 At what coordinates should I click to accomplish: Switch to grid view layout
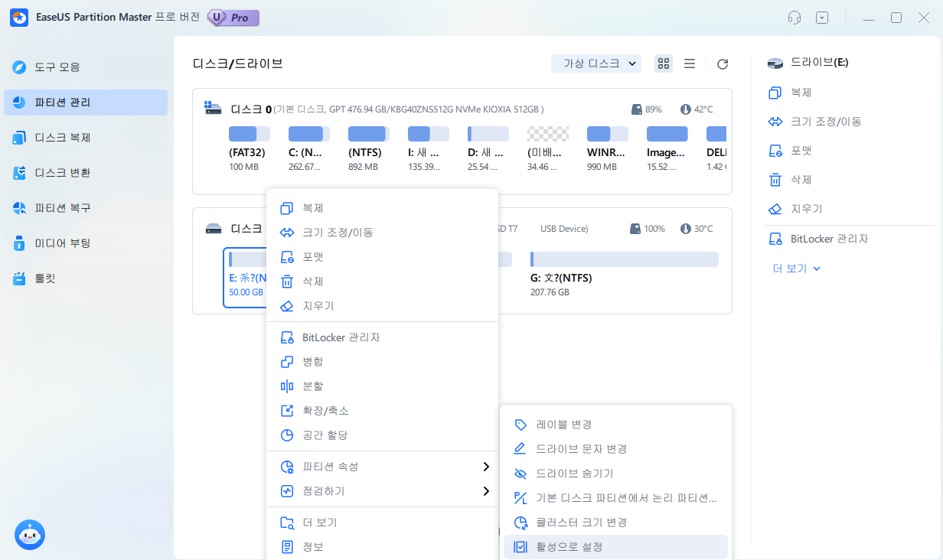pyautogui.click(x=663, y=63)
